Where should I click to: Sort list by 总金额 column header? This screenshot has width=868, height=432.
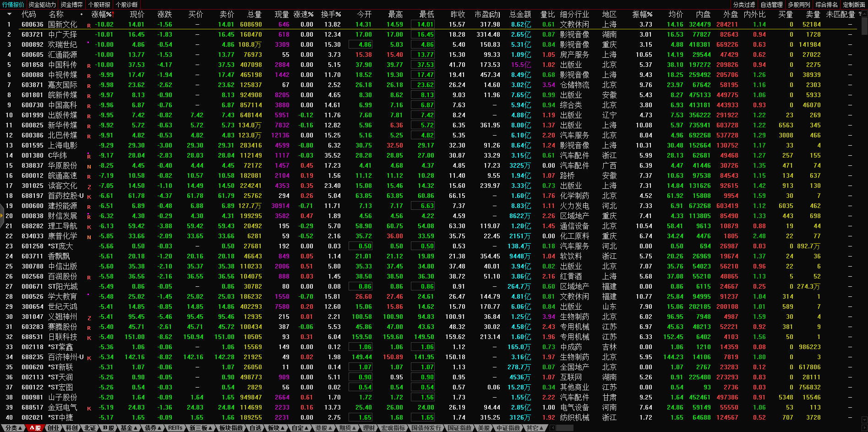pyautogui.click(x=520, y=15)
